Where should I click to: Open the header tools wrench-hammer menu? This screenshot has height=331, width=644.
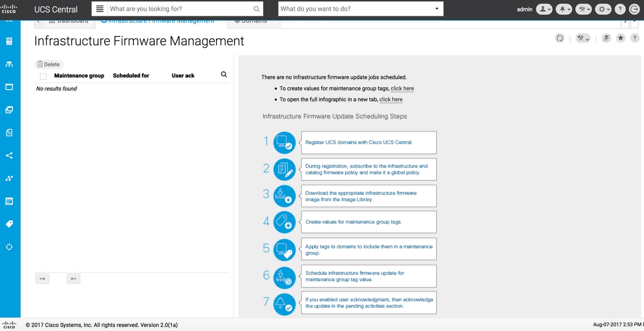tap(584, 9)
